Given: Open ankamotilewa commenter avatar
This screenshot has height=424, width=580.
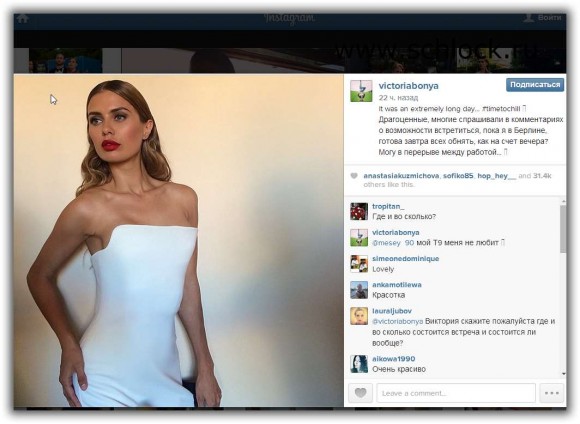Looking at the screenshot, I should tap(359, 290).
